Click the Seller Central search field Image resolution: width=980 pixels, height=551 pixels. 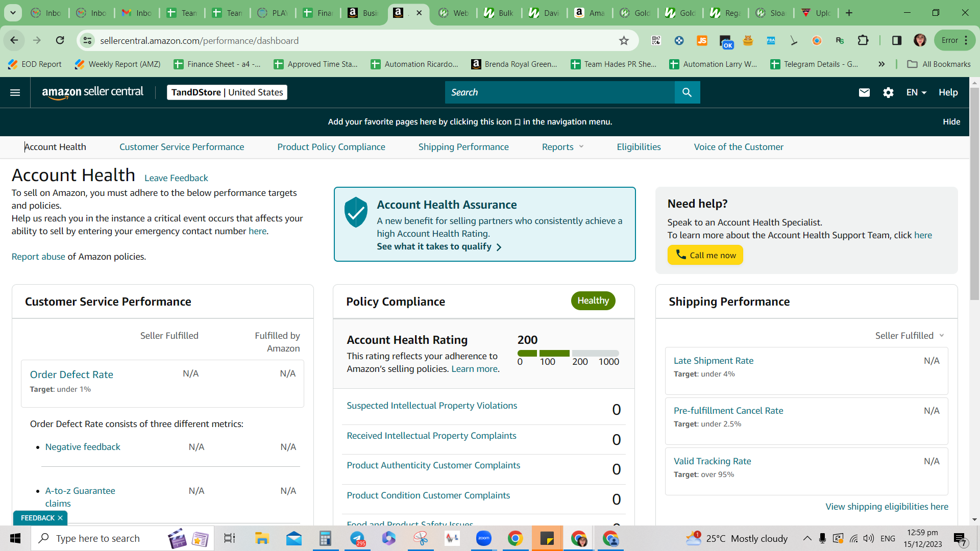[560, 92]
